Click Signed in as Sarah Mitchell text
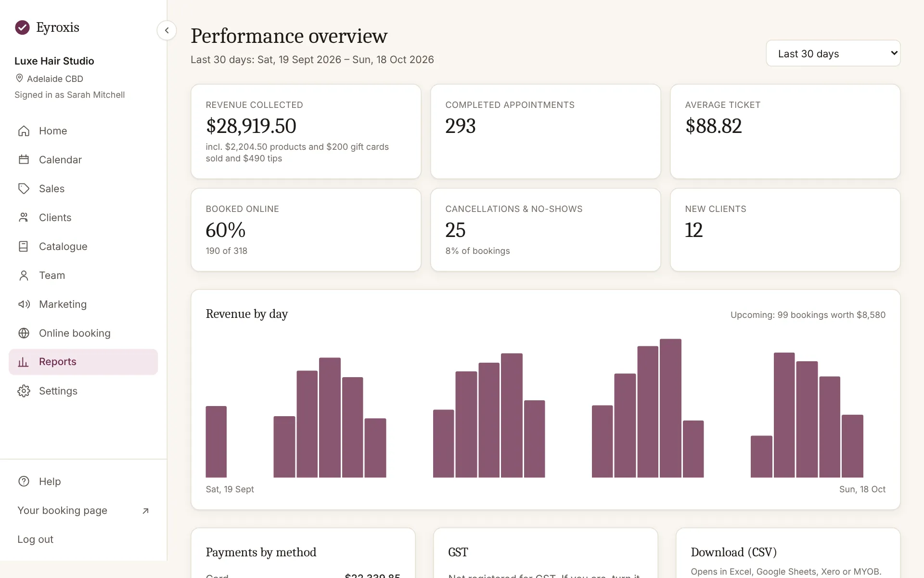 69,95
